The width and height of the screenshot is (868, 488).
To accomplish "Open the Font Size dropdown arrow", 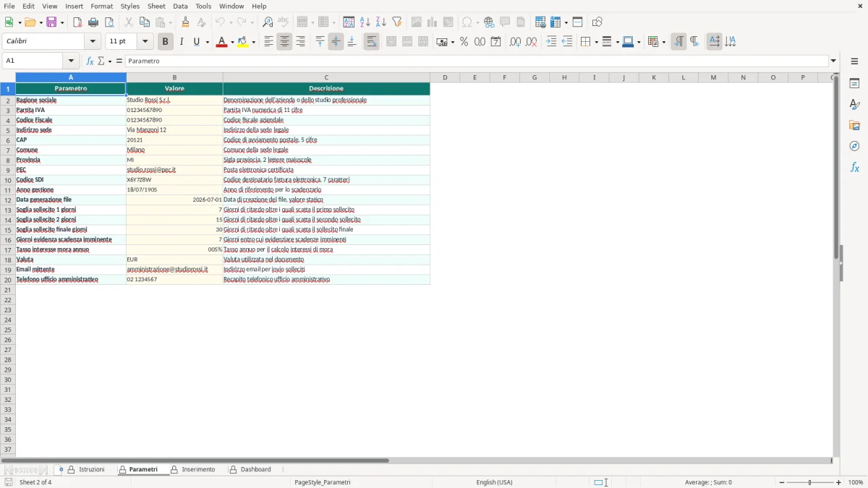I will 145,42.
